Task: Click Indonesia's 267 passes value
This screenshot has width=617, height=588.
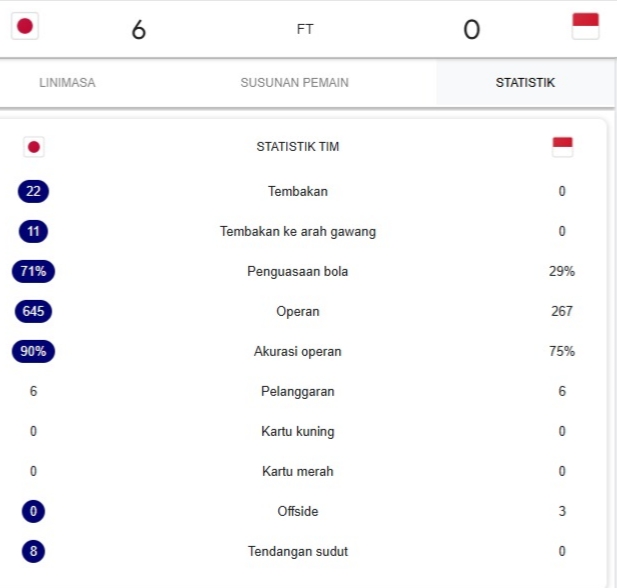Action: point(562,311)
